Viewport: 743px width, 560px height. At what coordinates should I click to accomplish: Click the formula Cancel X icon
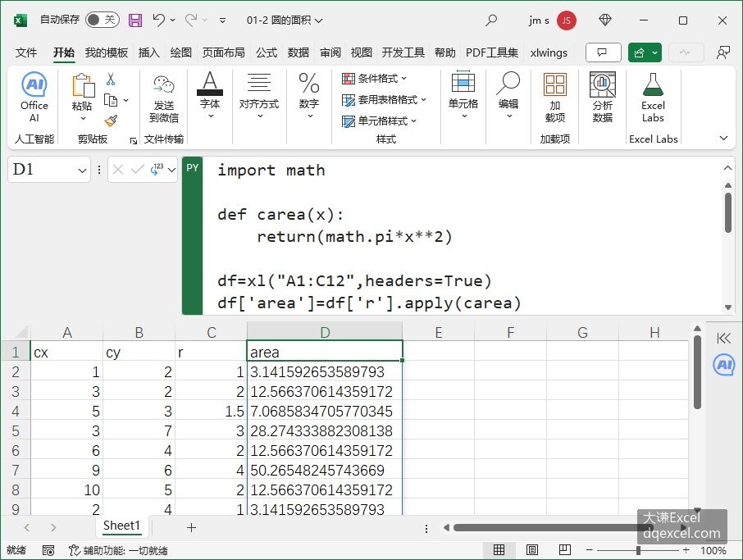pos(118,170)
